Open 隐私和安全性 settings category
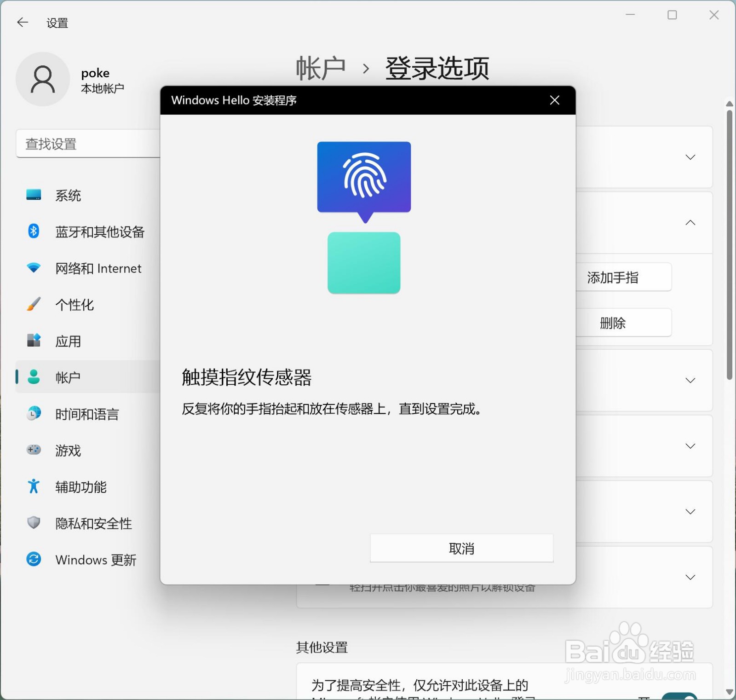 pyautogui.click(x=87, y=523)
